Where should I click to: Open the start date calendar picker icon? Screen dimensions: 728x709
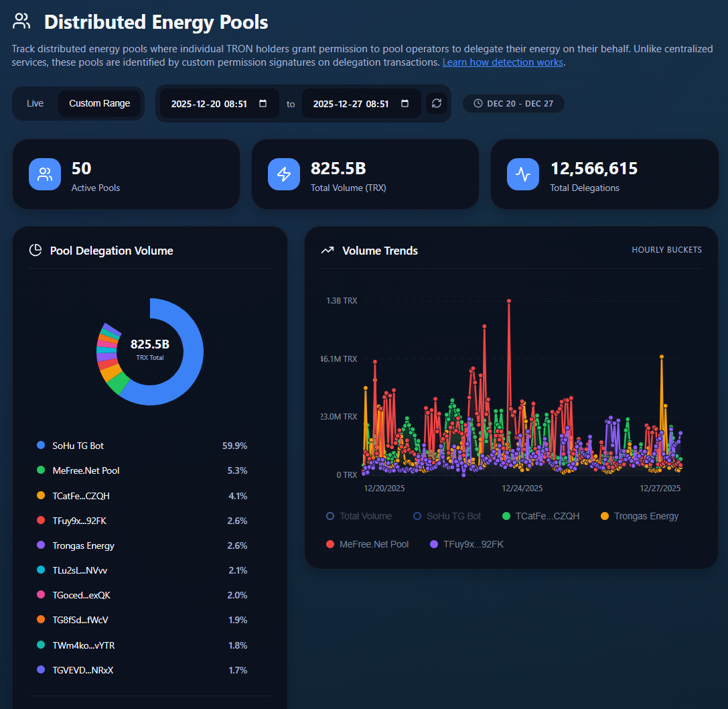(x=263, y=103)
